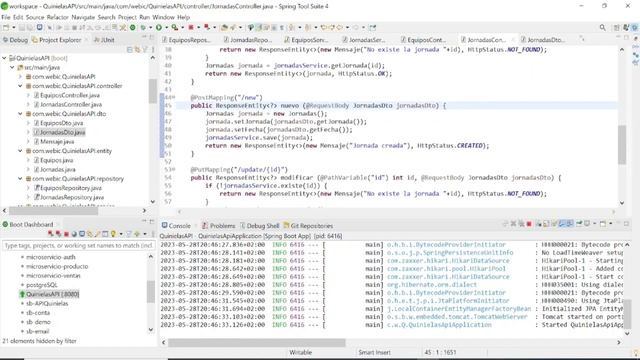Click the editor vertical scrollbar thumb
Viewport: 640px width, 360px height.
point(622,145)
